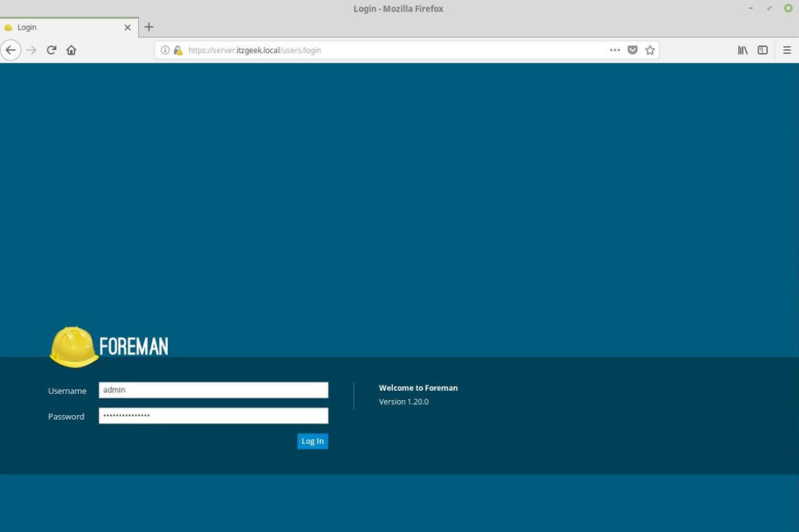Click the 'Version 1.20.0' text

click(403, 402)
